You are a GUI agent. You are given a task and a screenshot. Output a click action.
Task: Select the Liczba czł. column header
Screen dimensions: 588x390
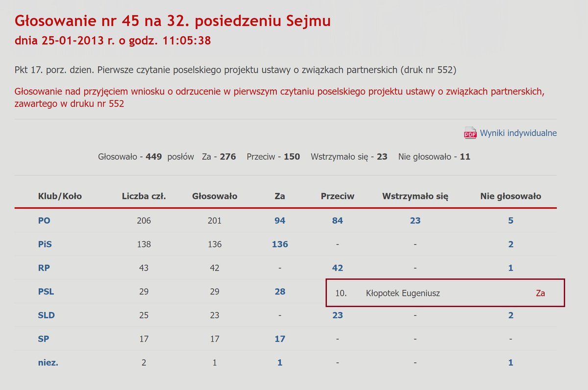(x=144, y=196)
